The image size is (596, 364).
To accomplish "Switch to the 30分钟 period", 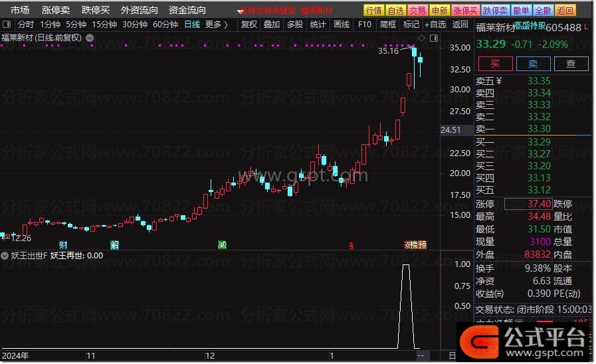I will [135, 25].
